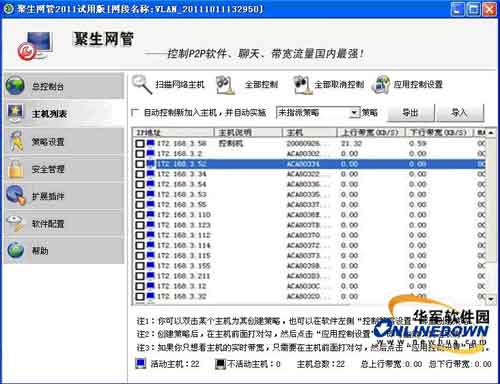Click the globe icon beside 总控制台
The width and height of the screenshot is (500, 384).
click(15, 86)
